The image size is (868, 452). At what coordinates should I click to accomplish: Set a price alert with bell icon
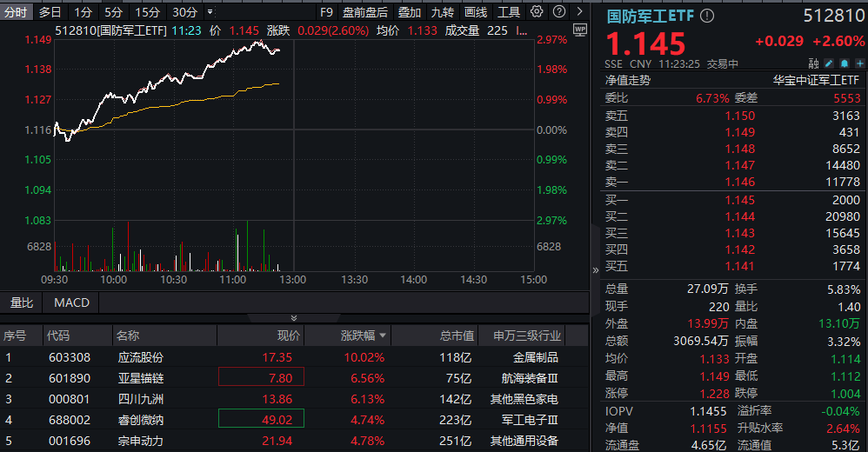(x=845, y=63)
